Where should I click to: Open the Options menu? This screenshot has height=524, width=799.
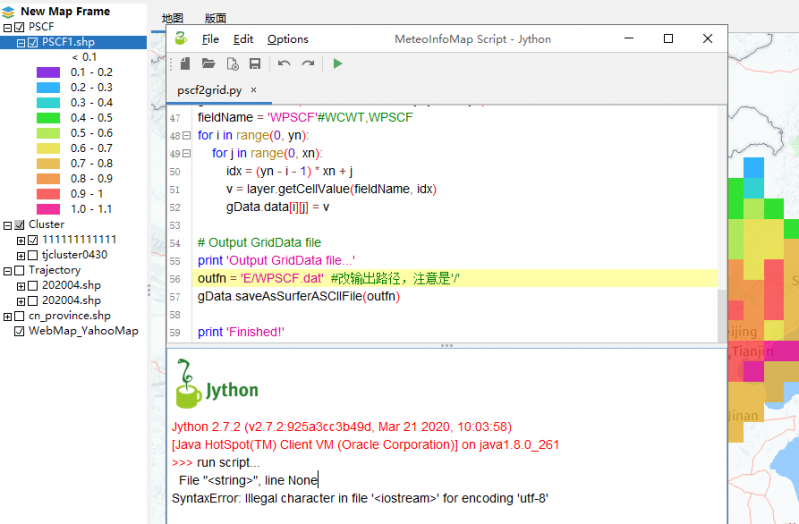(x=288, y=39)
